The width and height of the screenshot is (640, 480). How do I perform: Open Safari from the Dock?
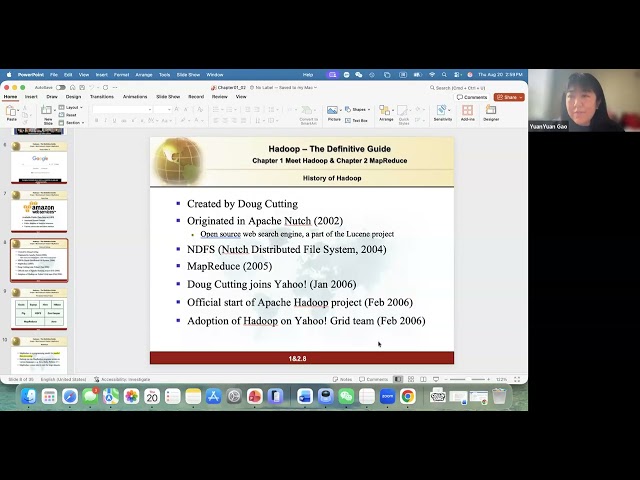[x=70, y=396]
